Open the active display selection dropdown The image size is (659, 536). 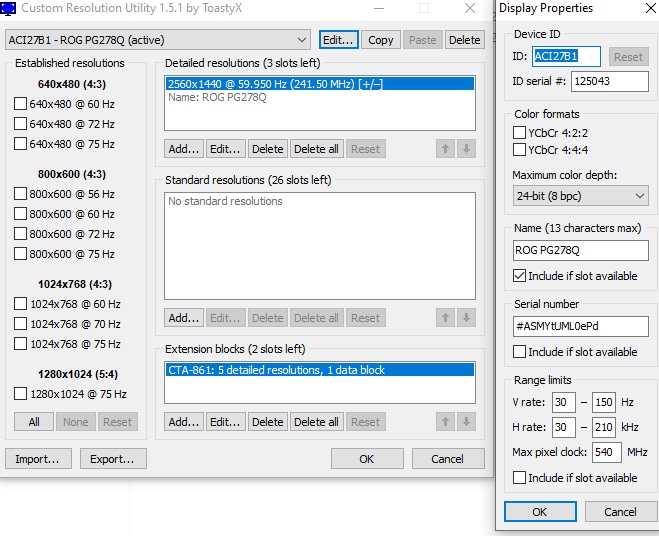pos(302,40)
